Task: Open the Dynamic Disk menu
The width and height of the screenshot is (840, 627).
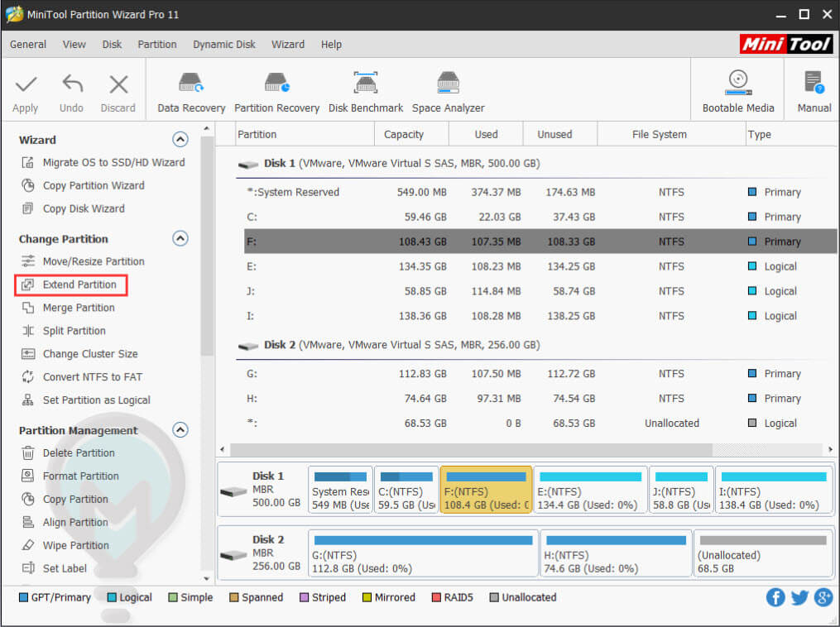Action: click(224, 45)
